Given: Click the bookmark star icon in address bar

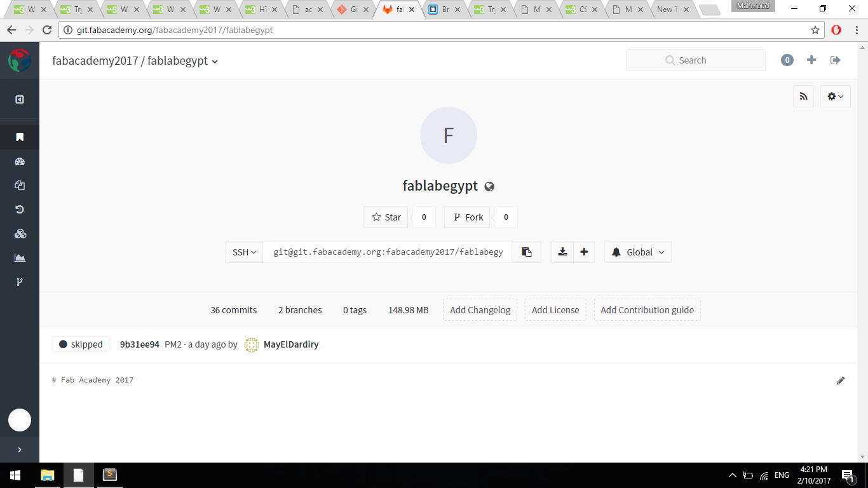Looking at the screenshot, I should (x=815, y=30).
